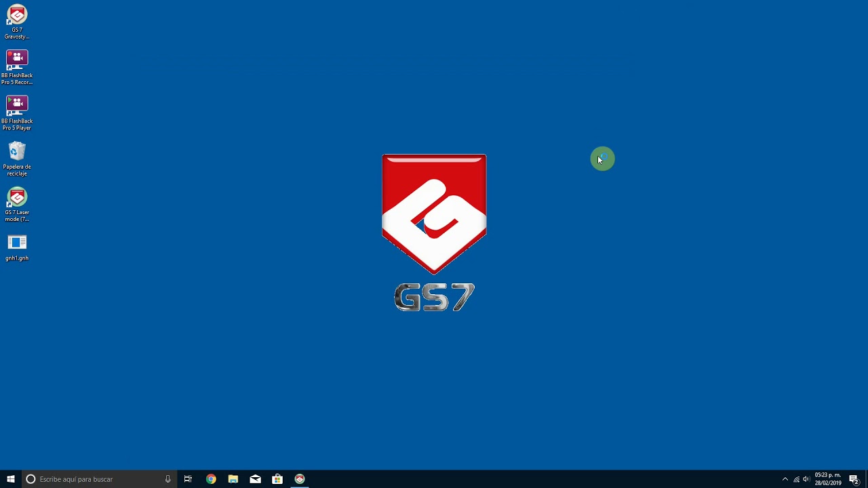This screenshot has width=868, height=488.
Task: Click the Cortana circle icon
Action: [31, 479]
